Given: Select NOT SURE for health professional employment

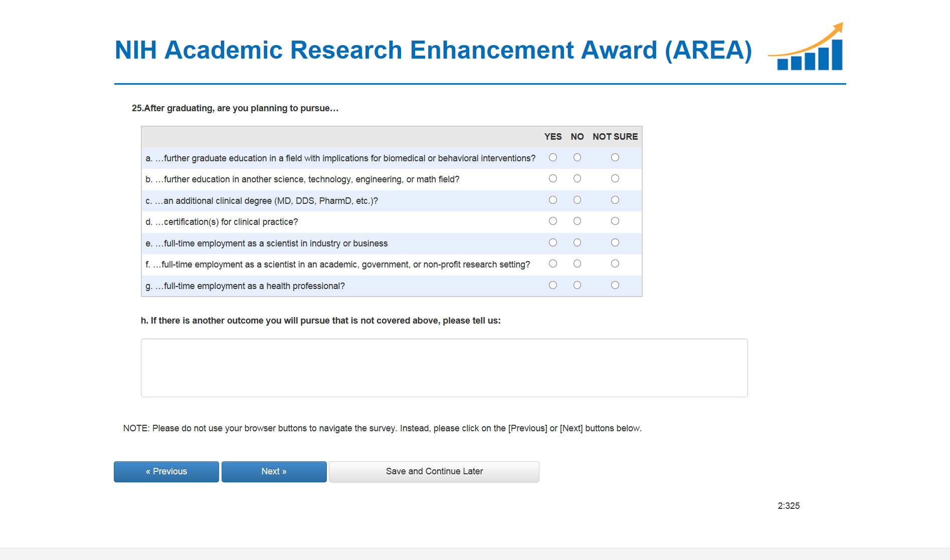Looking at the screenshot, I should [615, 286].
